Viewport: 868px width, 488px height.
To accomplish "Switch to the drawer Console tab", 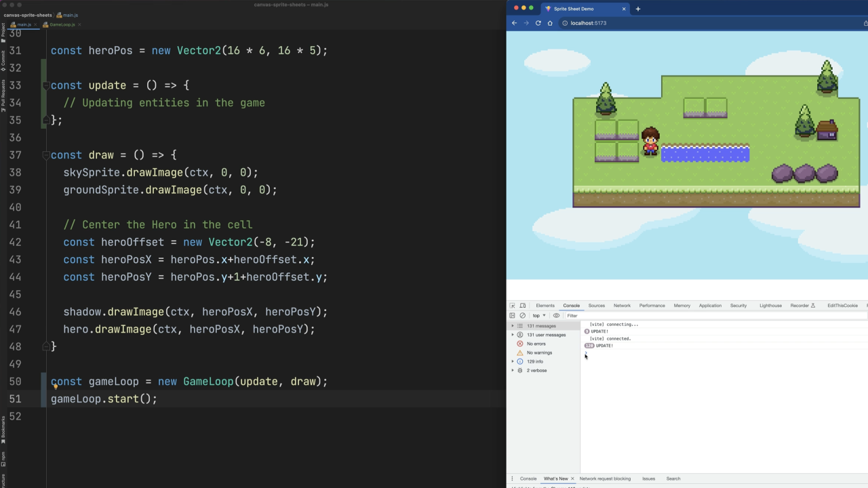I will pyautogui.click(x=528, y=479).
